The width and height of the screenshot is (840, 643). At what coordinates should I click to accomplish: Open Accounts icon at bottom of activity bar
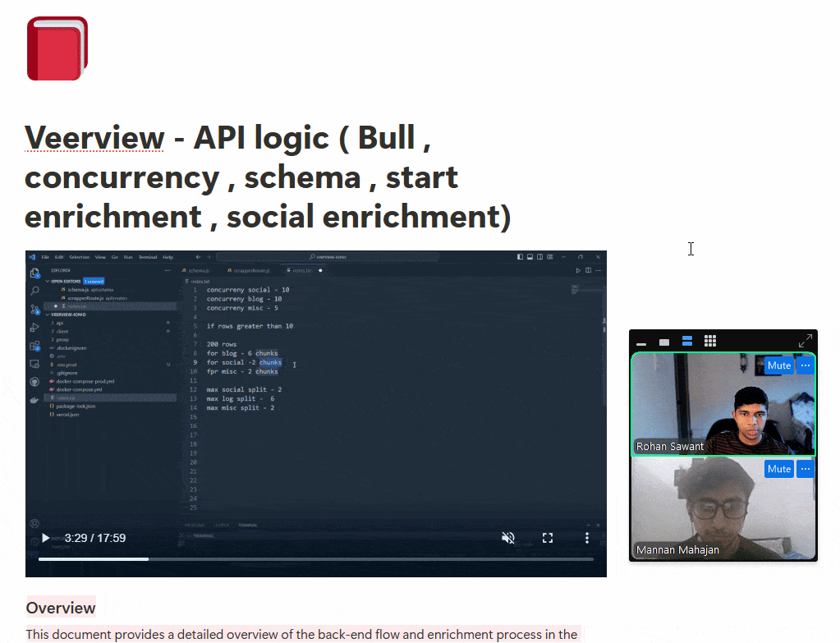pos(34,523)
